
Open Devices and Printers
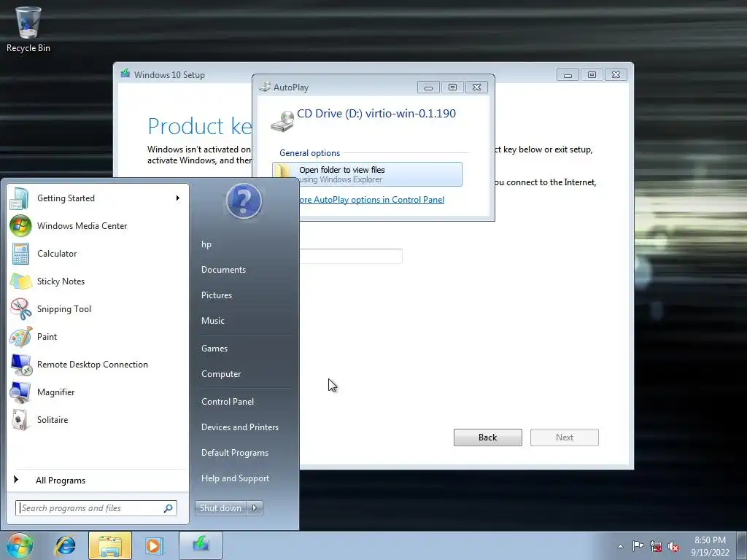[240, 427]
